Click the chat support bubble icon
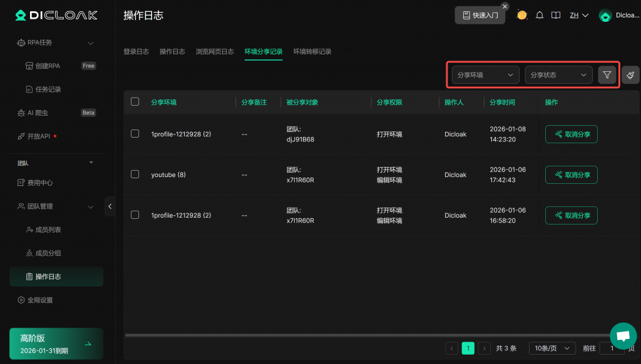 coord(622,336)
